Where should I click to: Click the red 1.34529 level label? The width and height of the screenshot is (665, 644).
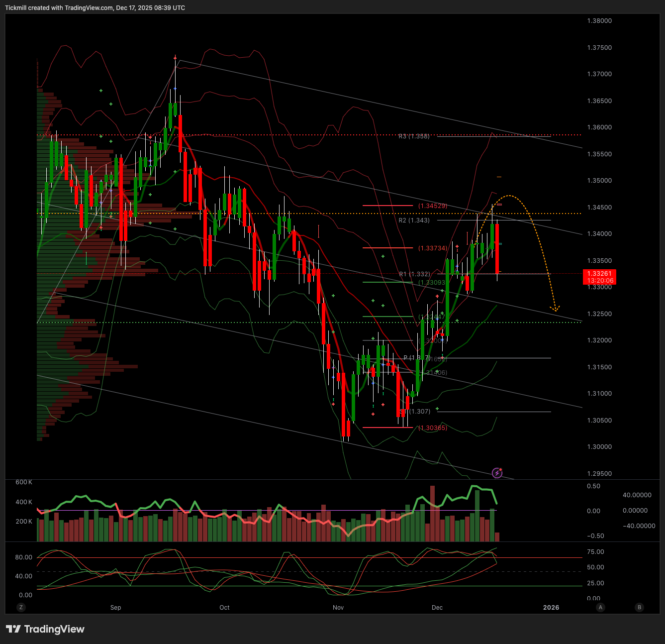point(432,206)
